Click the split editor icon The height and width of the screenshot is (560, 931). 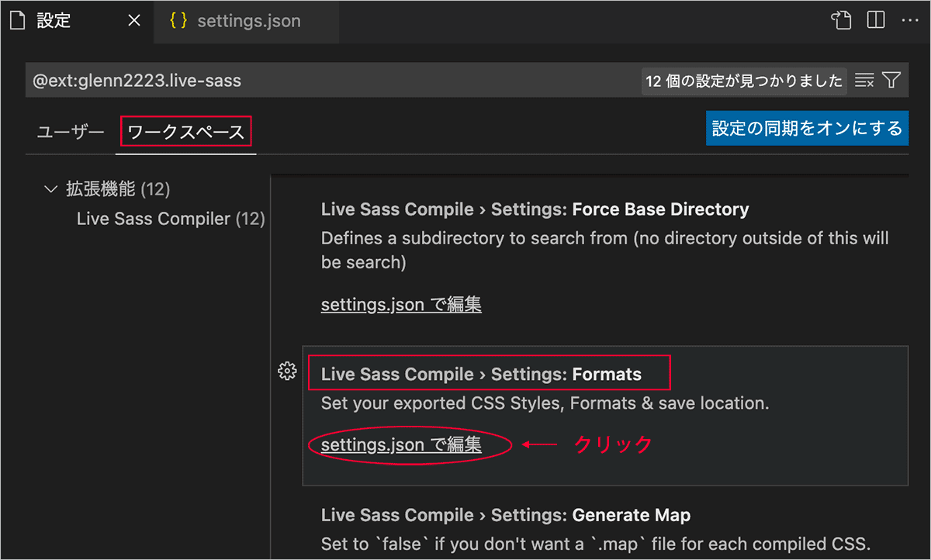coord(876,20)
